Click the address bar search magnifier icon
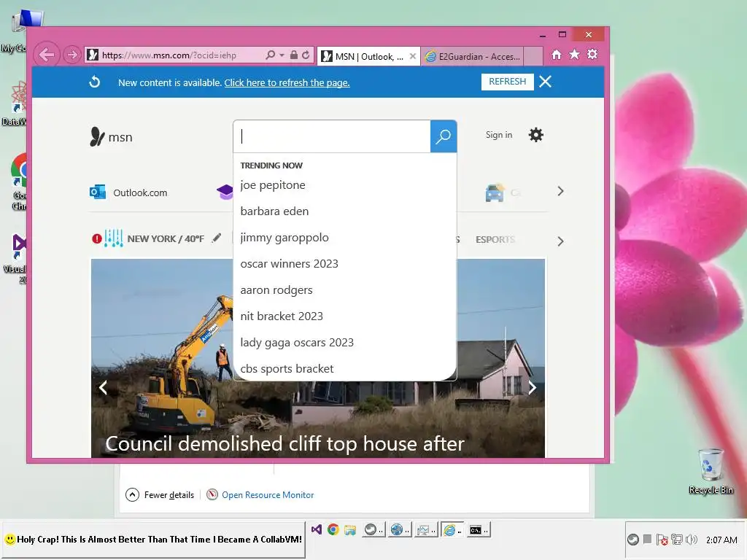 (270, 55)
